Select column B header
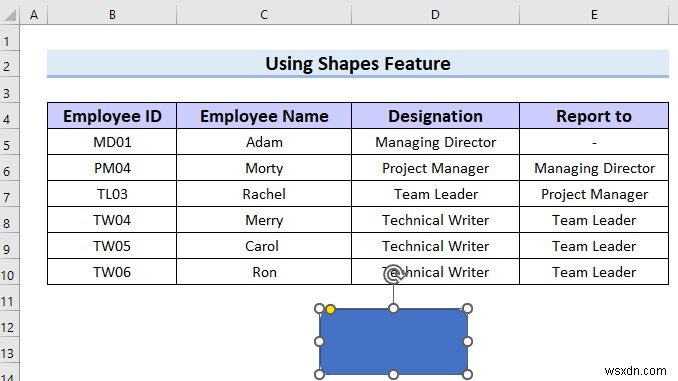Viewport: 678px width, 381px height. [x=112, y=15]
